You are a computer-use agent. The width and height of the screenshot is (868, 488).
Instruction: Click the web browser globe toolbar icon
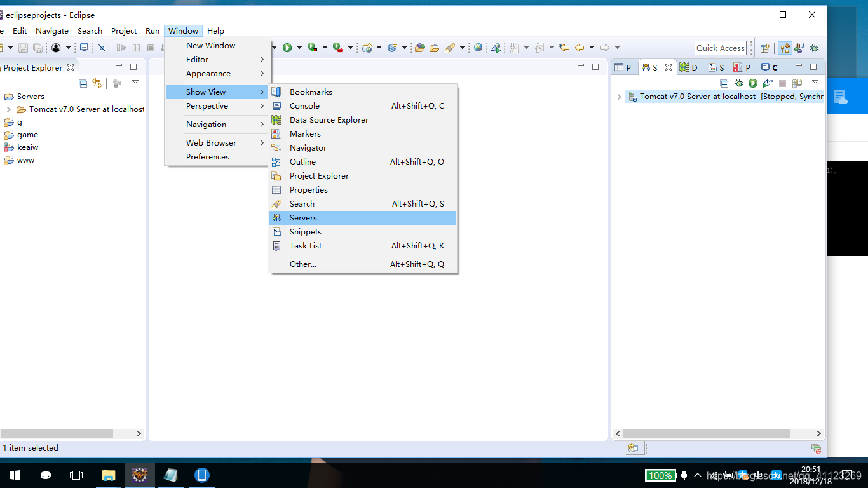click(478, 48)
